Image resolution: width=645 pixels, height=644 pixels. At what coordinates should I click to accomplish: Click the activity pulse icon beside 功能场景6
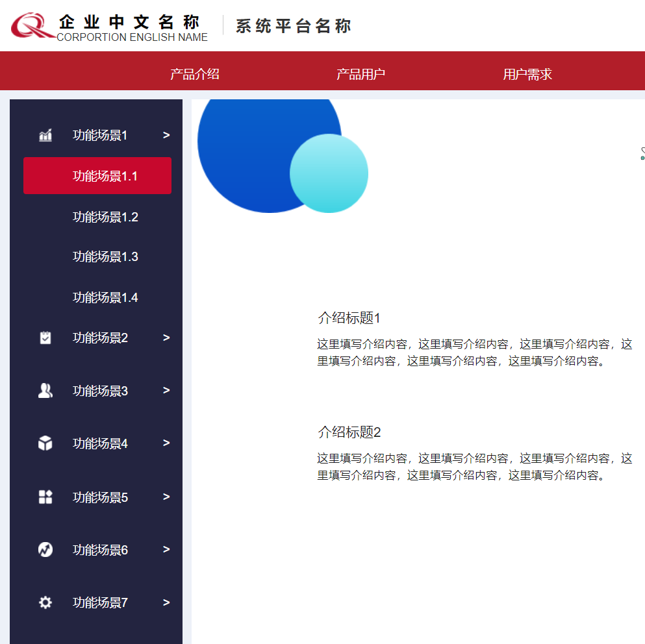pyautogui.click(x=45, y=550)
